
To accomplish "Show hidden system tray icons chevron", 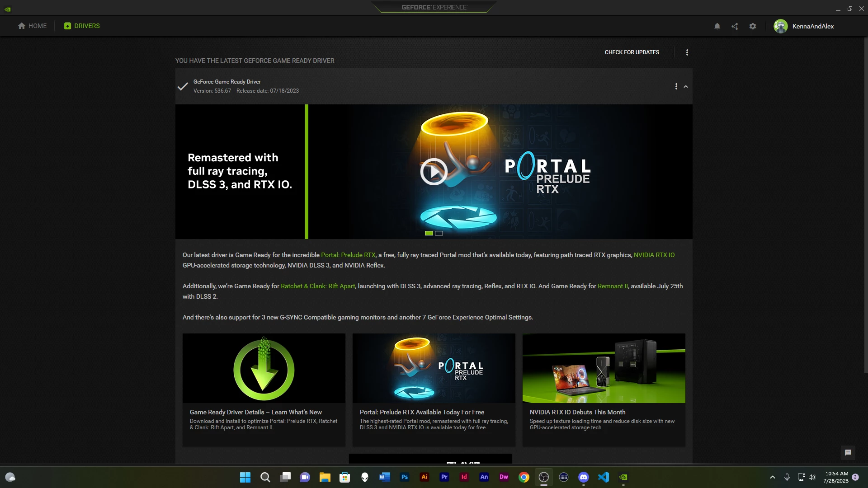I will [x=773, y=477].
